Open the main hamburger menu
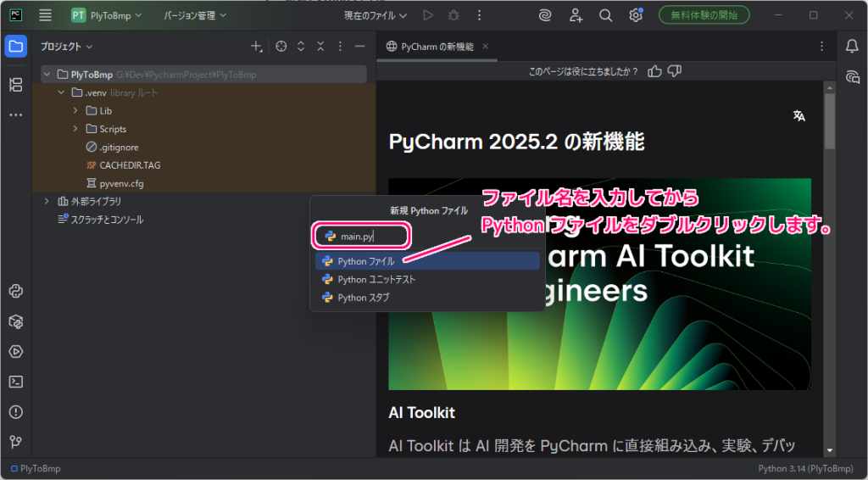Image resolution: width=868 pixels, height=480 pixels. [x=46, y=15]
